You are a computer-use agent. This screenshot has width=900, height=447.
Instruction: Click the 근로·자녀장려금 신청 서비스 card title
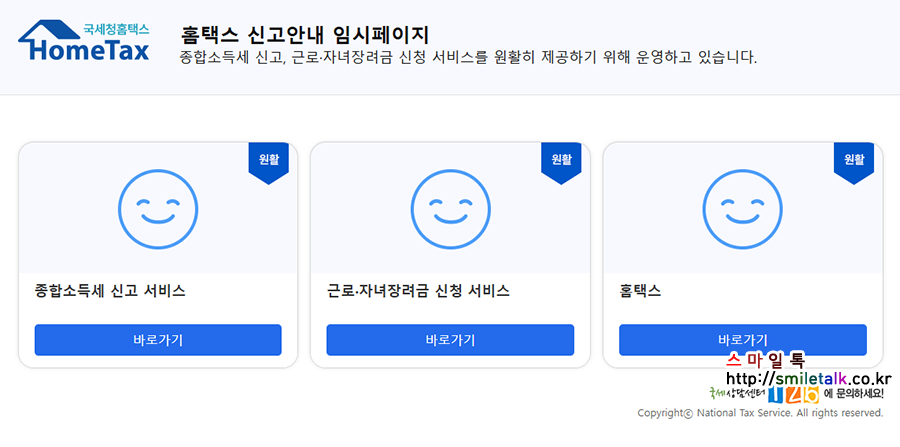(x=418, y=291)
